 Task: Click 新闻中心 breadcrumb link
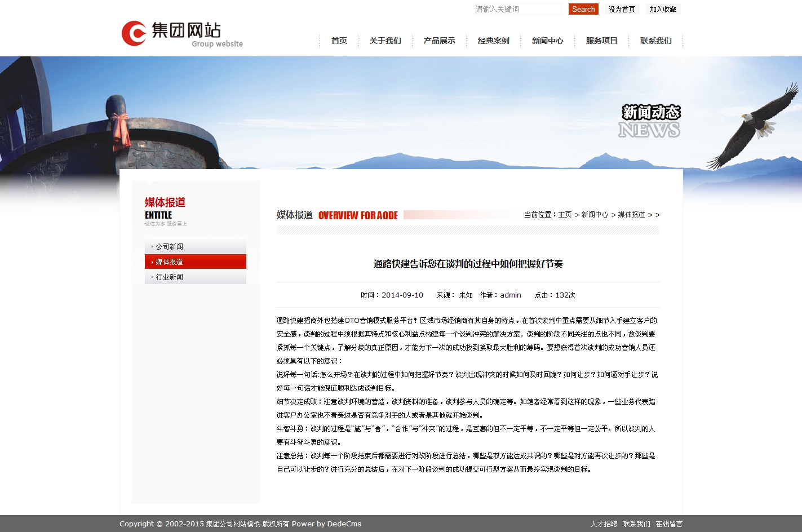coord(595,215)
